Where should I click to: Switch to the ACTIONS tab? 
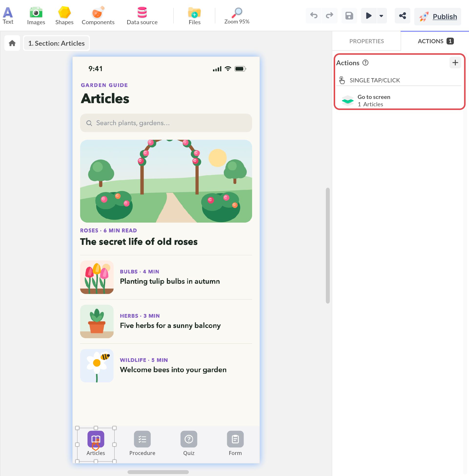tap(435, 41)
